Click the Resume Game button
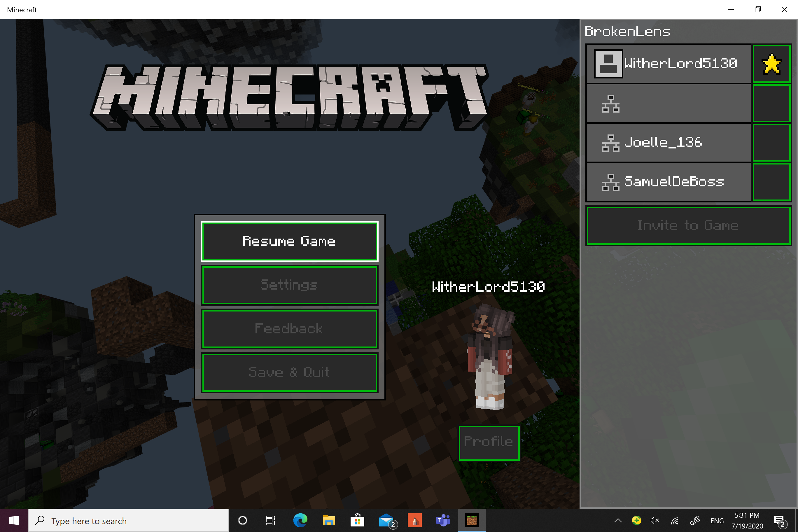Image resolution: width=798 pixels, height=532 pixels. coord(289,241)
